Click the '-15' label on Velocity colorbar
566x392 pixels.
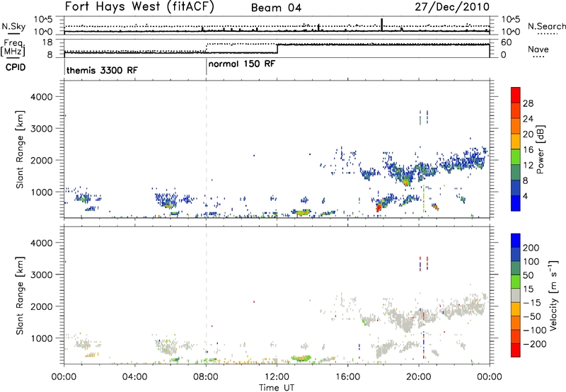pyautogui.click(x=532, y=303)
